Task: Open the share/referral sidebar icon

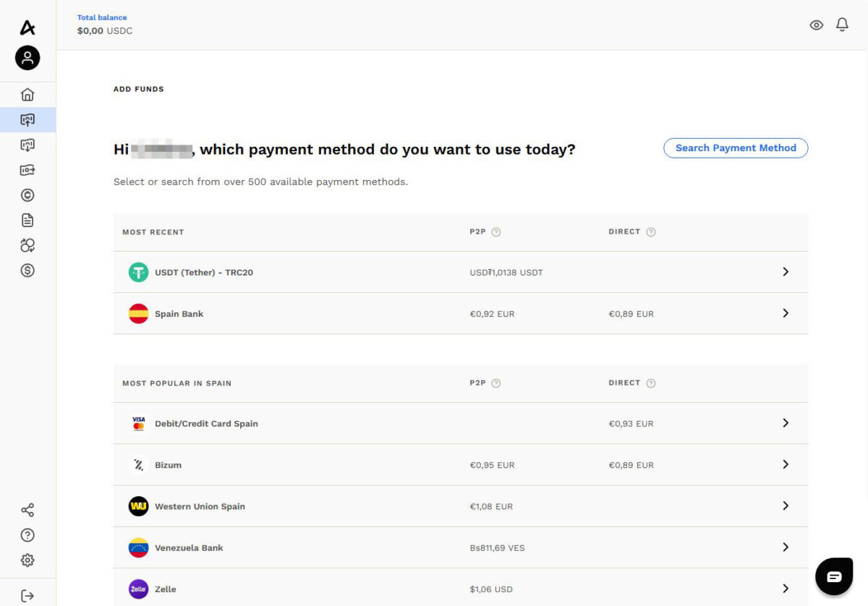Action: point(27,511)
